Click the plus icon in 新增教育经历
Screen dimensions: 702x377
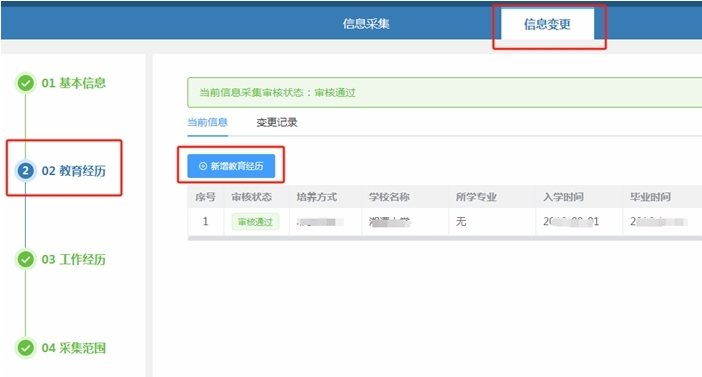[x=203, y=166]
